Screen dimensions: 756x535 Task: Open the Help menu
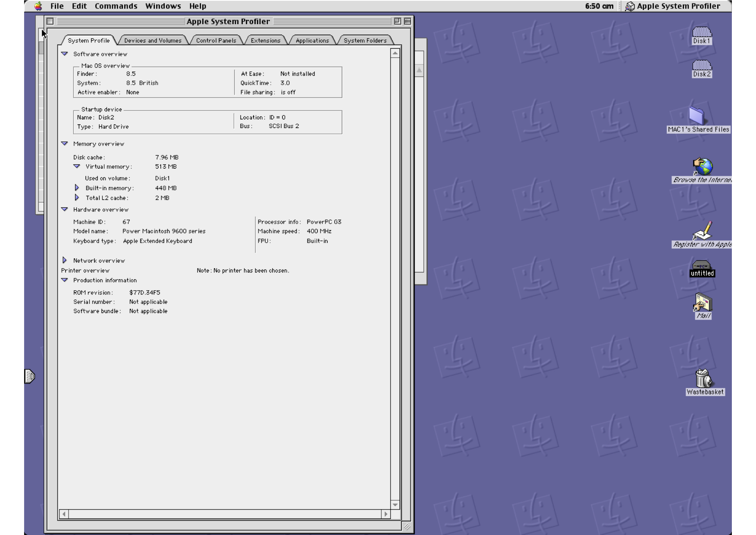point(198,6)
